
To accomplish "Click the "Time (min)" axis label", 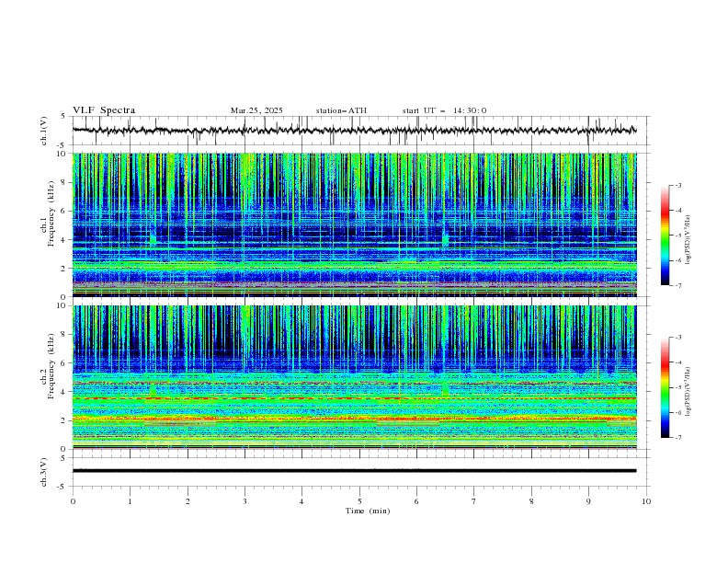I will pyautogui.click(x=368, y=511).
